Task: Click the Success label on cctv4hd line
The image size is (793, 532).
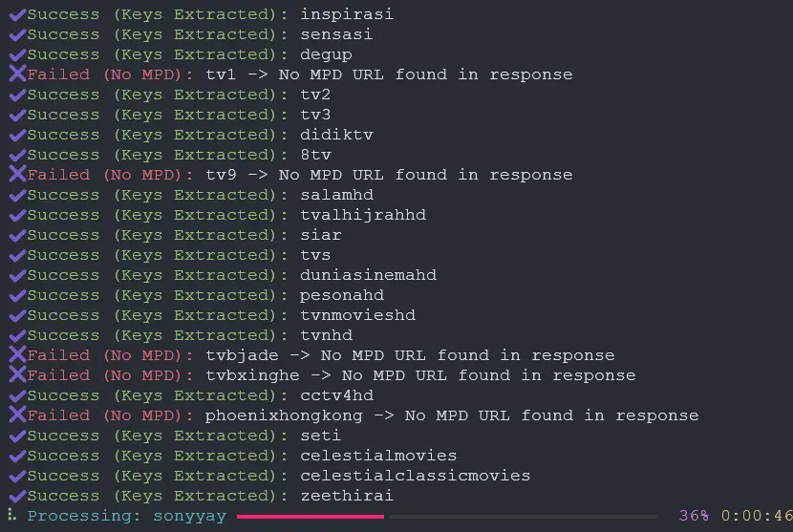Action: (63, 395)
